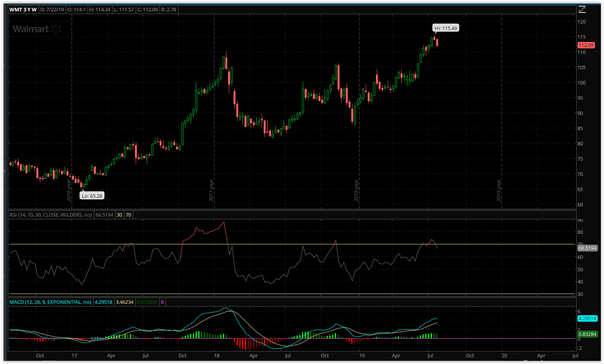Open the MACD (12, 26, 9) study label
This screenshot has height=364, width=604.
(x=50, y=302)
